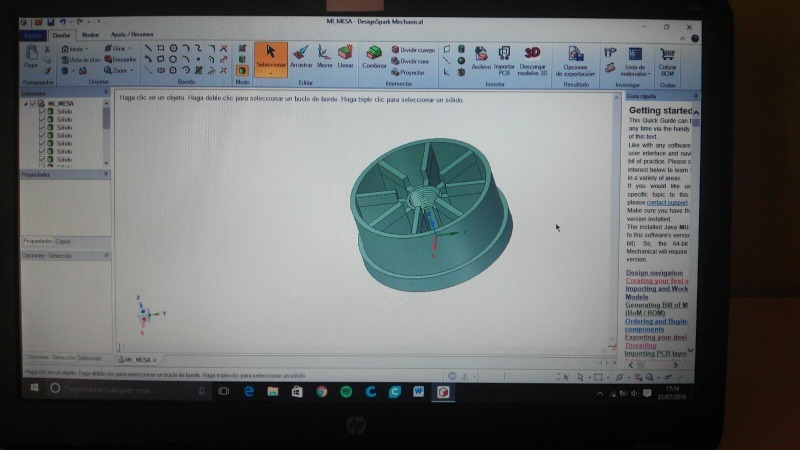Image resolution: width=800 pixels, height=450 pixels.
Task: Click the quick guide scroll-up arrow
Action: pos(696,112)
